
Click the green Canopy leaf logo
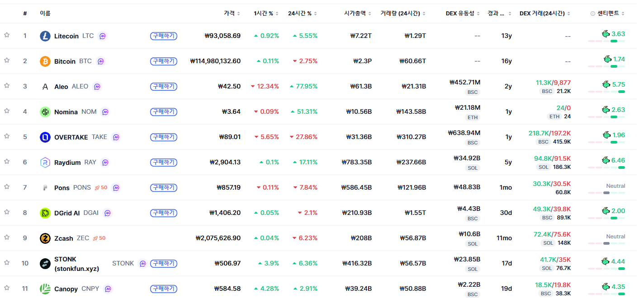45,289
